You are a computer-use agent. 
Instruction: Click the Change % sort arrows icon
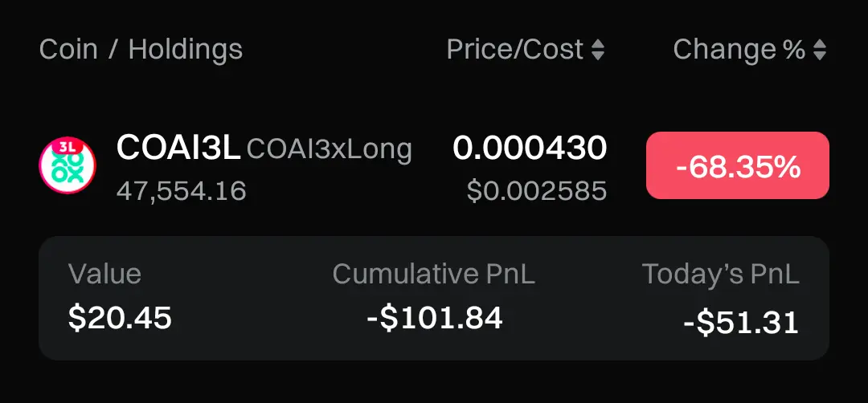pos(820,50)
